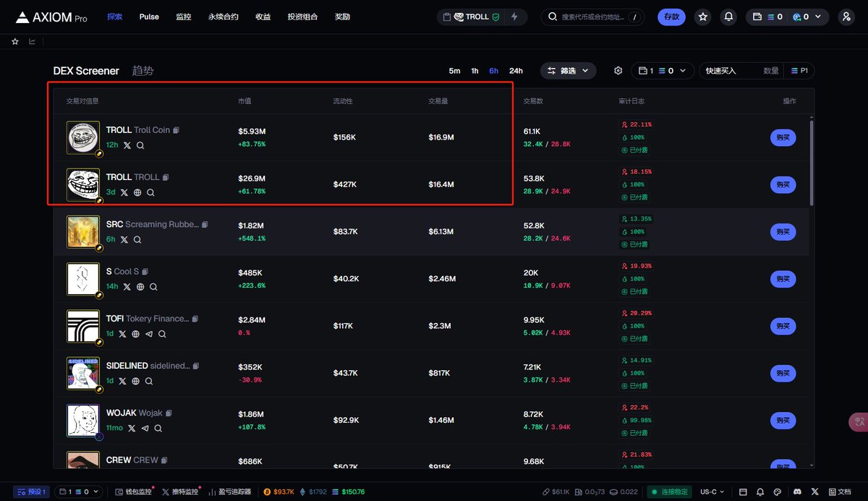868x501 pixels.
Task: Open X link for SRC row
Action: [x=124, y=239]
